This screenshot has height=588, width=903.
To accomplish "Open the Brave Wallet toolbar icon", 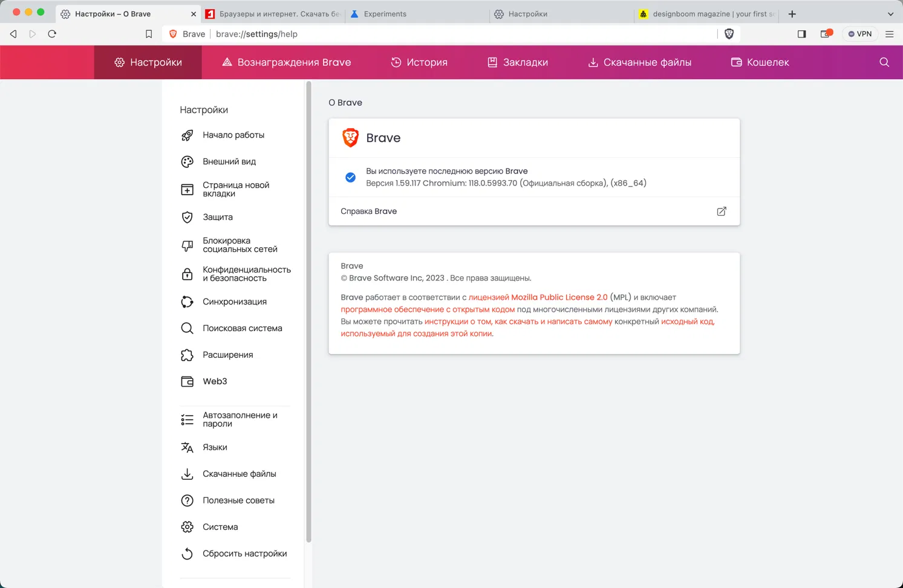I will [x=826, y=34].
